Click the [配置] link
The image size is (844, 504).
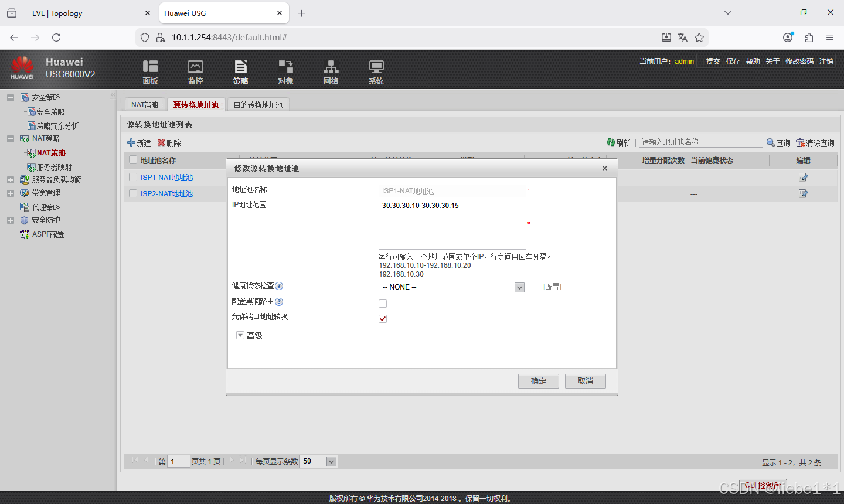point(552,287)
